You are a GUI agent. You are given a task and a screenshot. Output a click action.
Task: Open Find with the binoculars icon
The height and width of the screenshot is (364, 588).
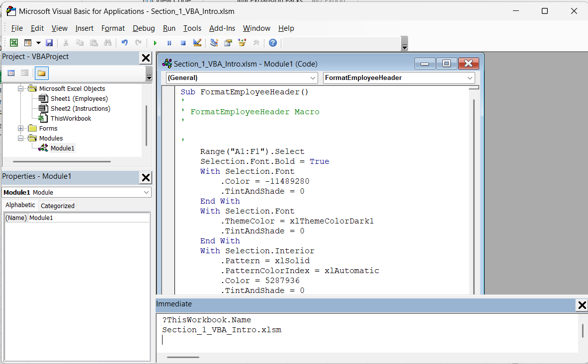click(108, 43)
